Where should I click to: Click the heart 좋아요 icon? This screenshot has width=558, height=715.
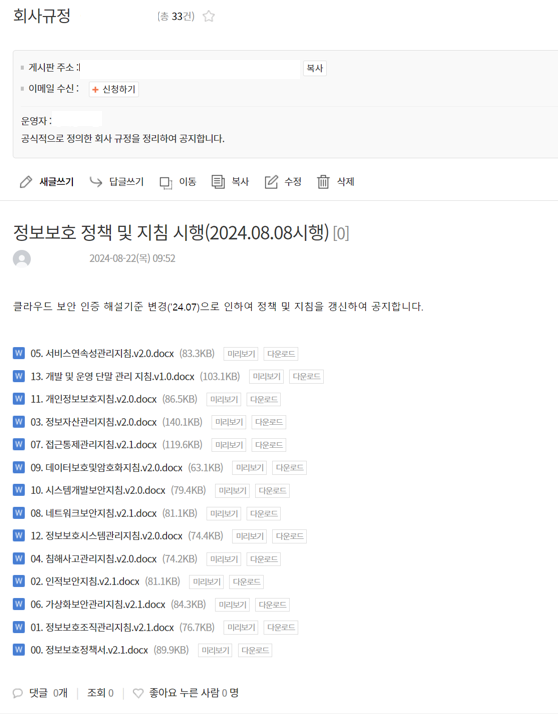(138, 693)
